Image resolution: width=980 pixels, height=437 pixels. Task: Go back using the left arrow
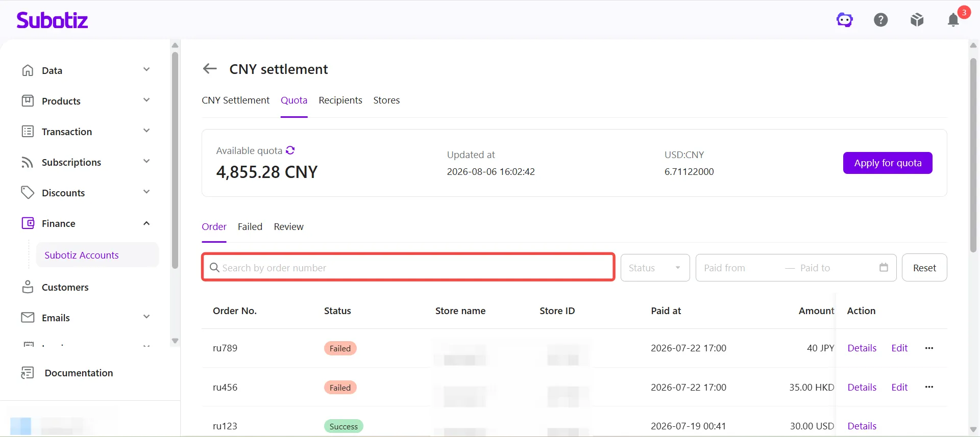210,68
